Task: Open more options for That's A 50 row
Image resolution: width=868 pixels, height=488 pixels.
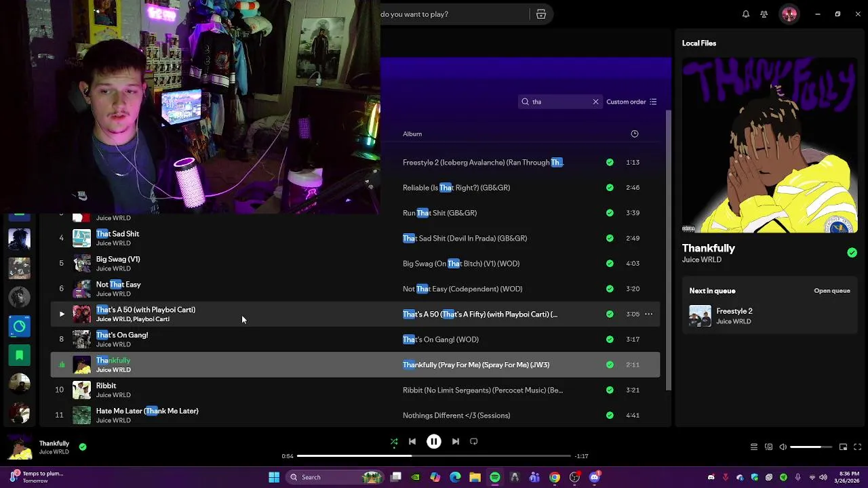Action: pos(648,314)
